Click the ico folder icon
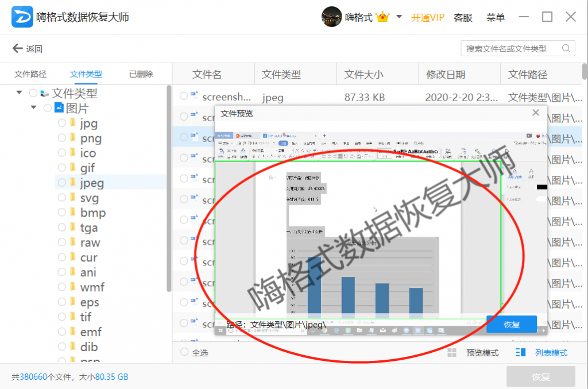This screenshot has width=588, height=389. [x=73, y=153]
